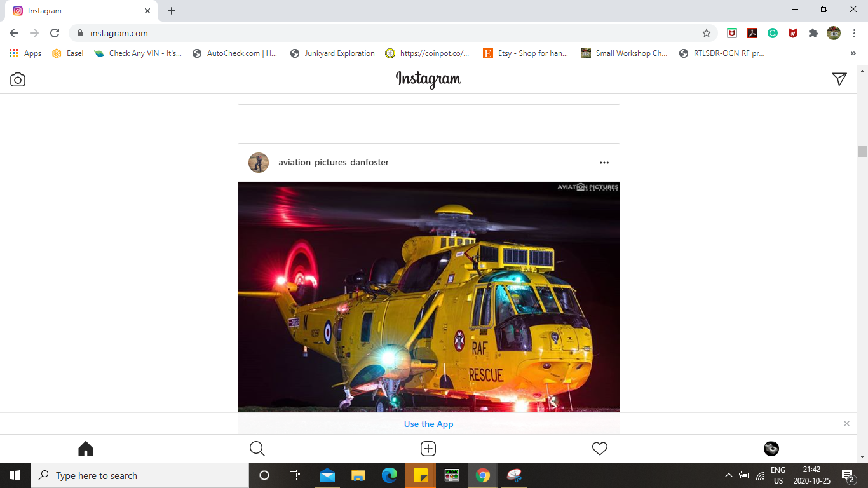Open Windows Start menu
The height and width of the screenshot is (488, 868).
pos(15,475)
